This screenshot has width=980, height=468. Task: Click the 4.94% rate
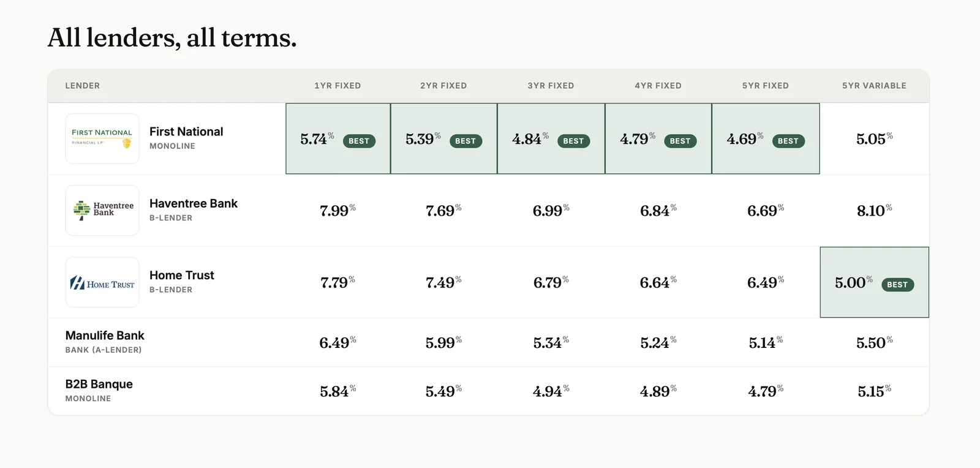551,391
